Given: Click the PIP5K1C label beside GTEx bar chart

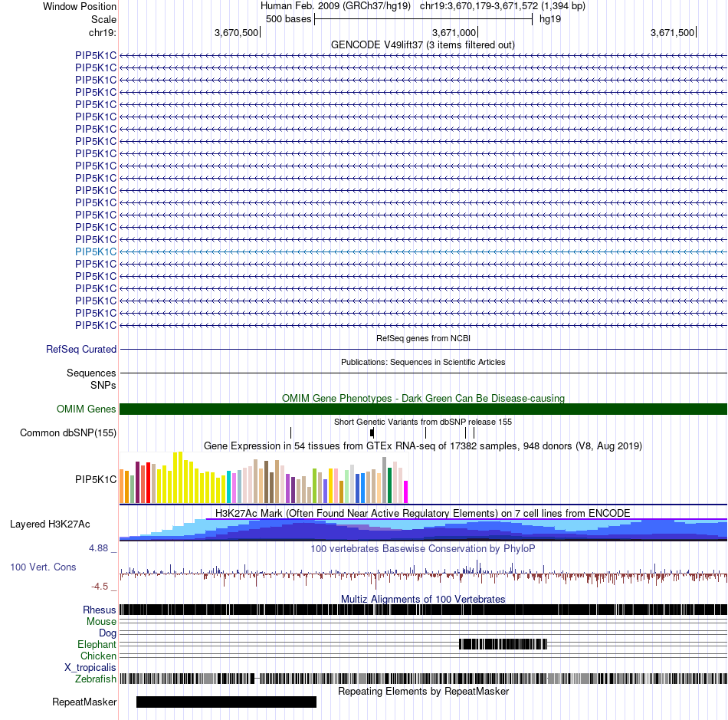Looking at the screenshot, I should [96, 479].
